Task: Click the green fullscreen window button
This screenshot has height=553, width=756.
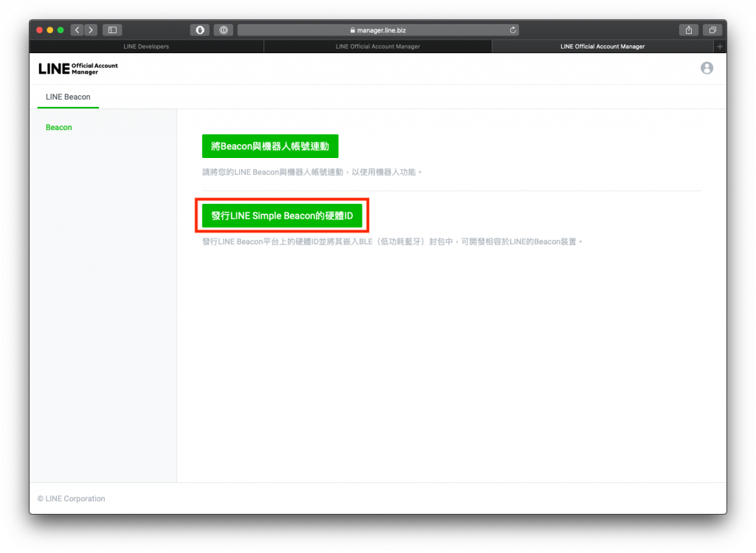Action: click(x=61, y=30)
